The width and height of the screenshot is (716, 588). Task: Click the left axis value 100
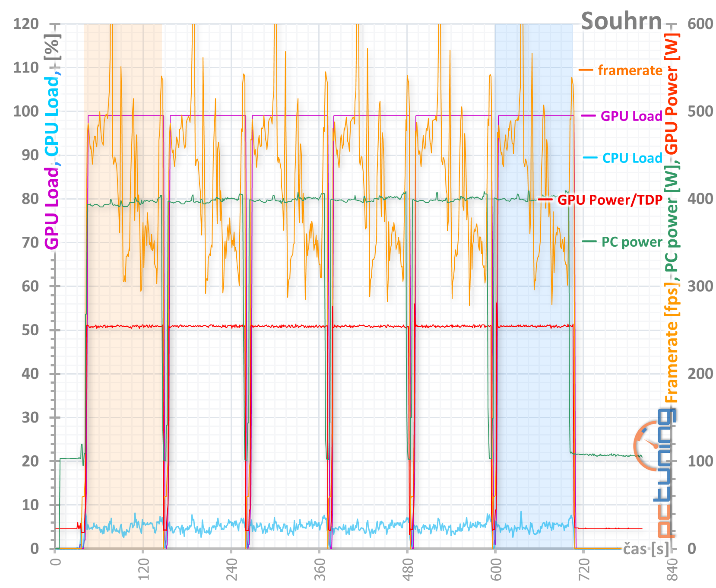[26, 111]
